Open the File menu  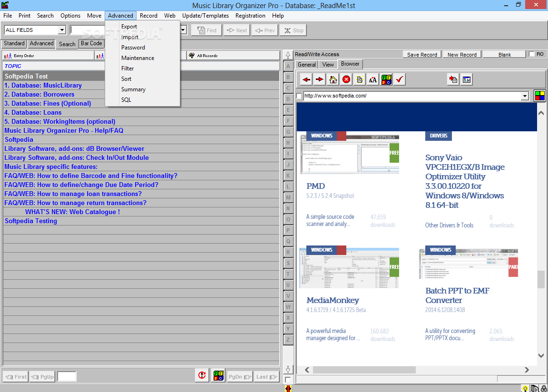[x=8, y=16]
